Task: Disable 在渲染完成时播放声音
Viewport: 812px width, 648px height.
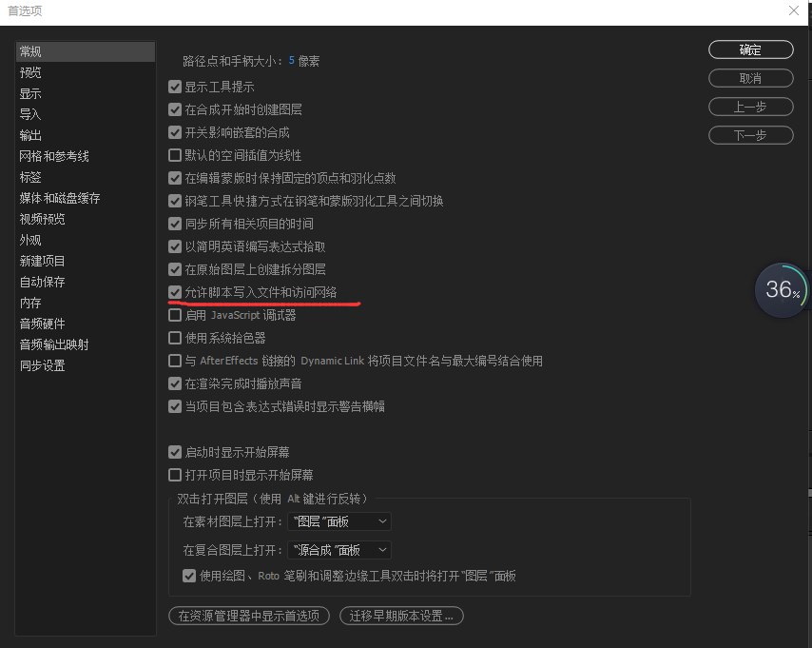Action: click(x=176, y=383)
